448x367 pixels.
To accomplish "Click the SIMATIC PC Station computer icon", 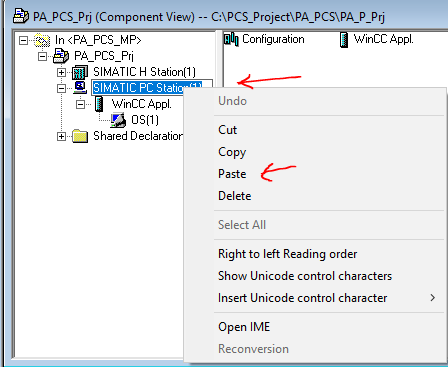I will pyautogui.click(x=80, y=88).
